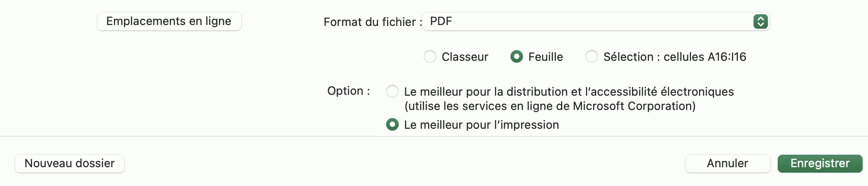This screenshot has width=868, height=186.
Task: Click the Option label
Action: click(349, 91)
